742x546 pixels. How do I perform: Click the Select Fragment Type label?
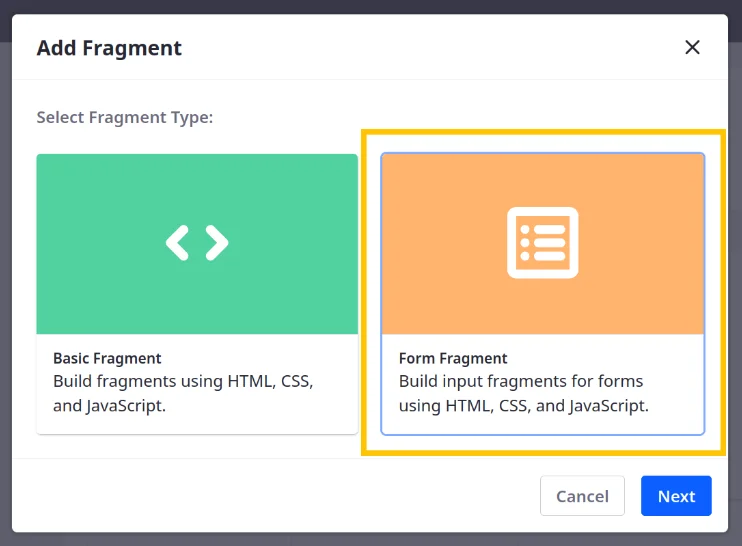125,117
